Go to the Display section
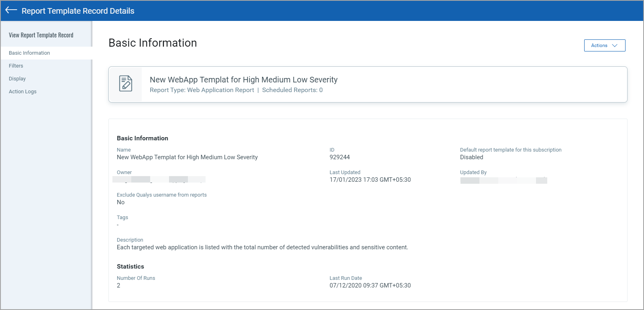 pos(17,79)
